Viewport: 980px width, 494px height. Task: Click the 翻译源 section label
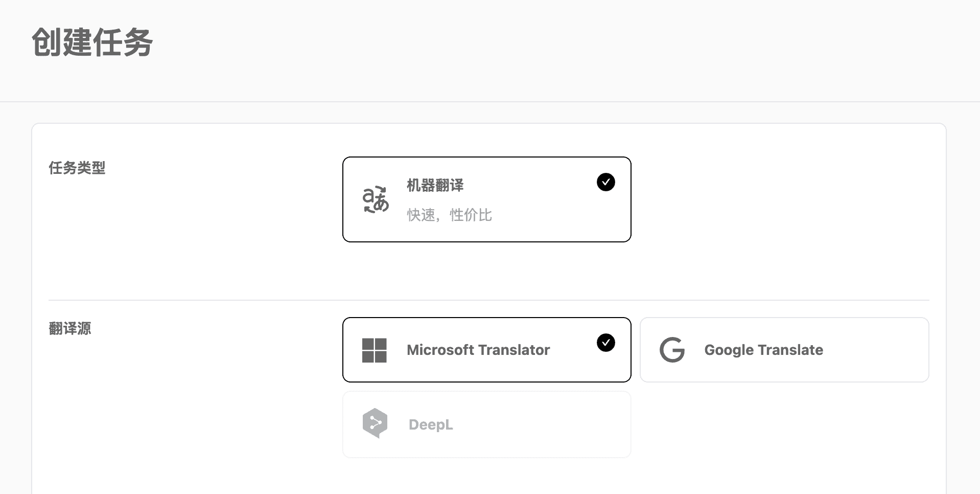coord(69,328)
